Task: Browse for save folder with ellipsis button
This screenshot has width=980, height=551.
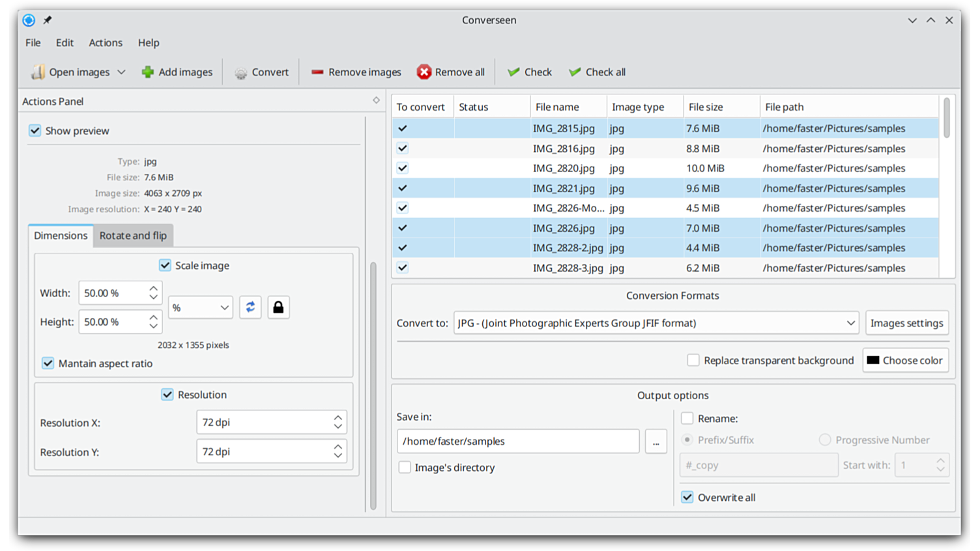Action: pos(656,442)
